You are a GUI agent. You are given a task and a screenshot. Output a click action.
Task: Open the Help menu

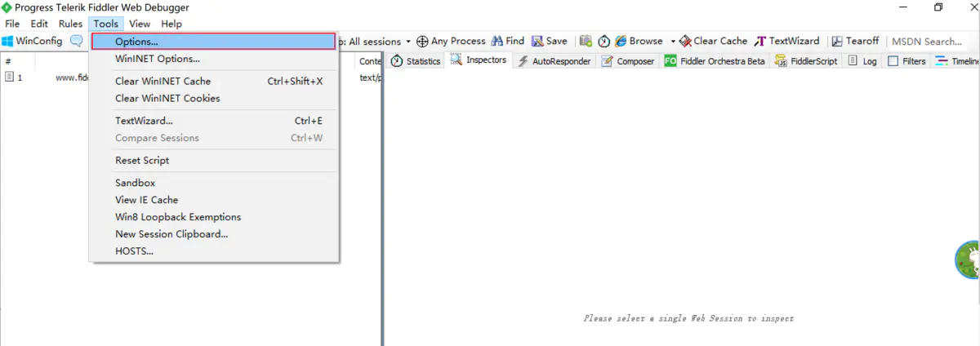(171, 24)
